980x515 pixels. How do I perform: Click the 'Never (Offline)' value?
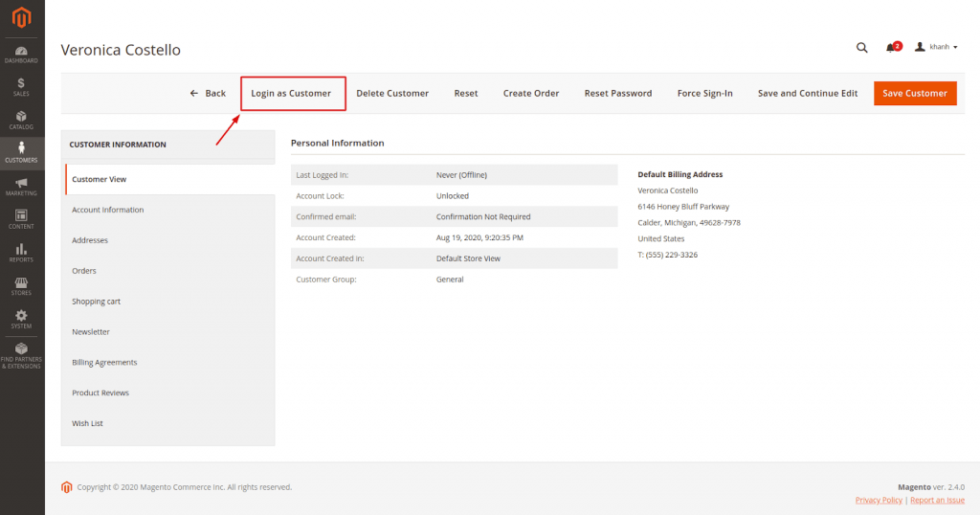click(461, 175)
